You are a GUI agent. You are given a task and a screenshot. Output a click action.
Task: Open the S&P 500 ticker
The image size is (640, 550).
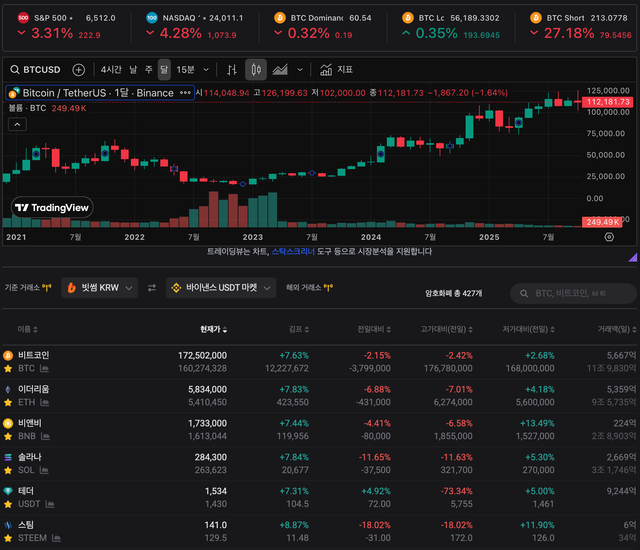coord(67,26)
